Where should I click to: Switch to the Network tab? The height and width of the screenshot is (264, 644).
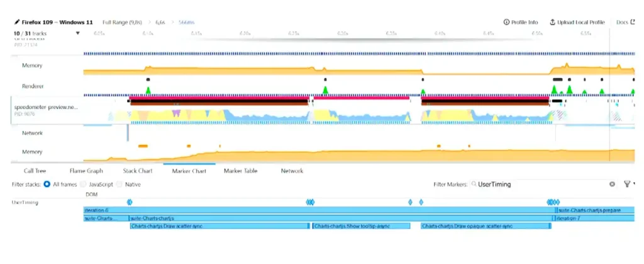point(292,171)
